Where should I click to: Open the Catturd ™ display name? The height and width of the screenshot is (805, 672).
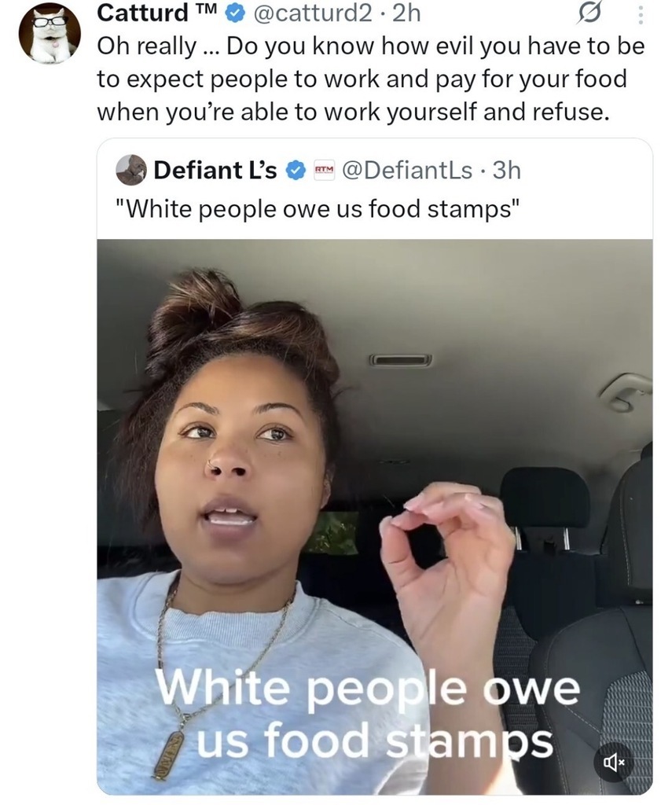pos(158,13)
